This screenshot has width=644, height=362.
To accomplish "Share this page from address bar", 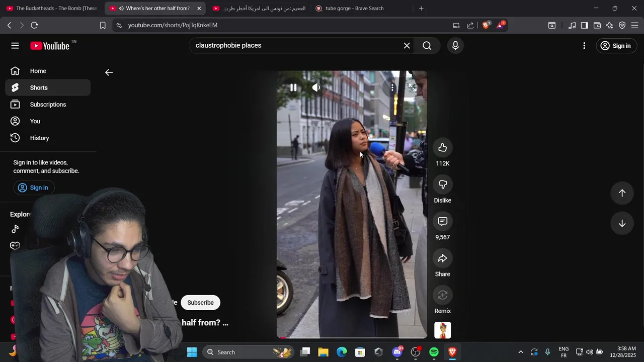I will pos(470,25).
